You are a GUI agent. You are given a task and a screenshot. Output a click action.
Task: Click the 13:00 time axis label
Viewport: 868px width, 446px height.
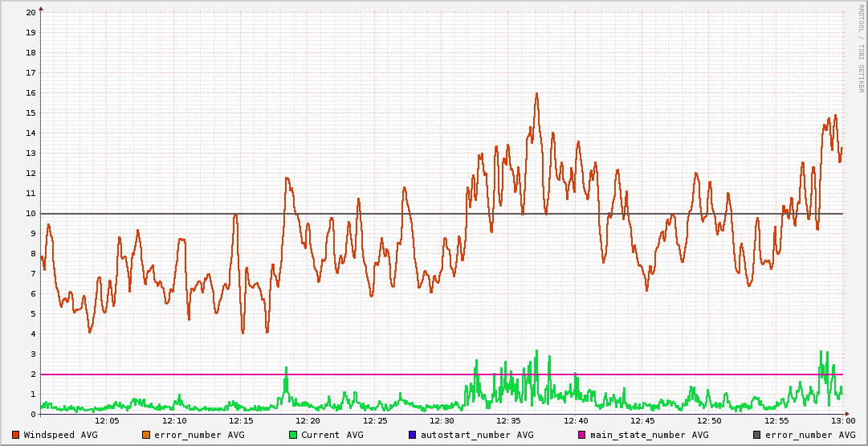(842, 420)
